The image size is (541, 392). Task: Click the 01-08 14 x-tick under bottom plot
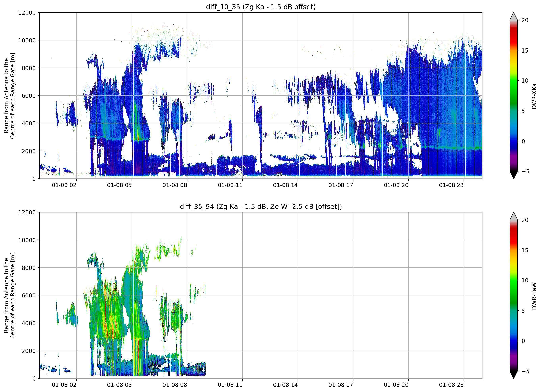click(286, 385)
